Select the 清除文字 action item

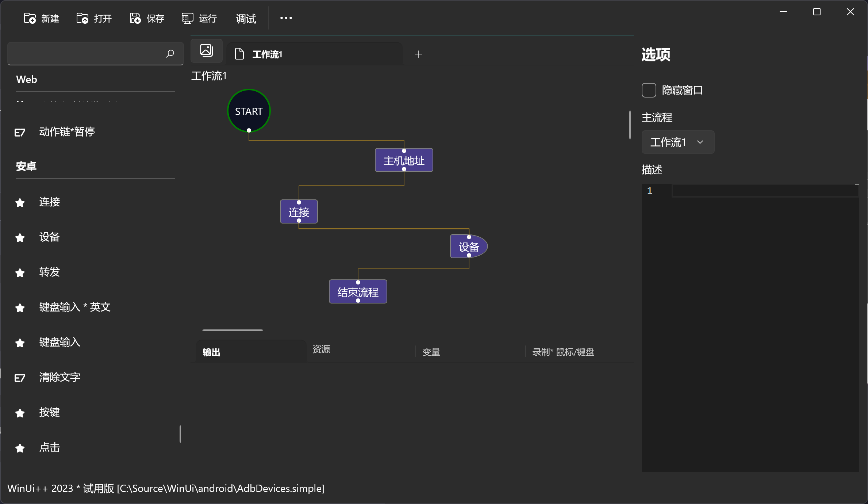59,377
